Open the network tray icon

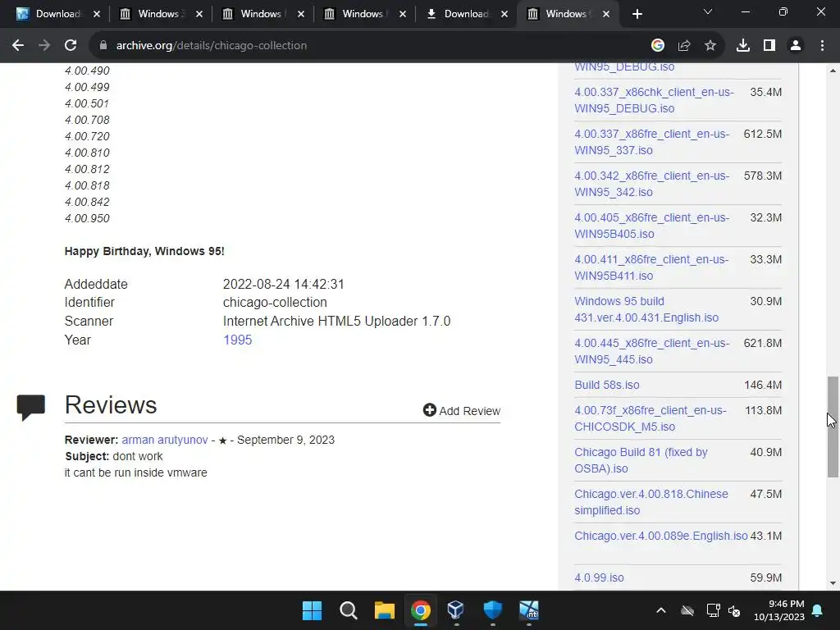pos(713,610)
